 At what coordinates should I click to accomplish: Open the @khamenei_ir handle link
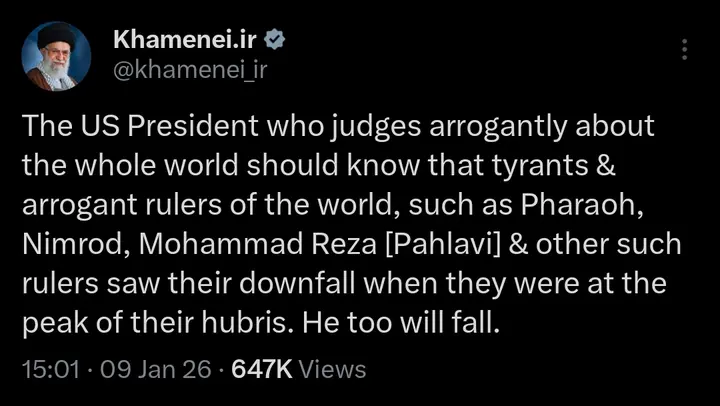(x=190, y=69)
